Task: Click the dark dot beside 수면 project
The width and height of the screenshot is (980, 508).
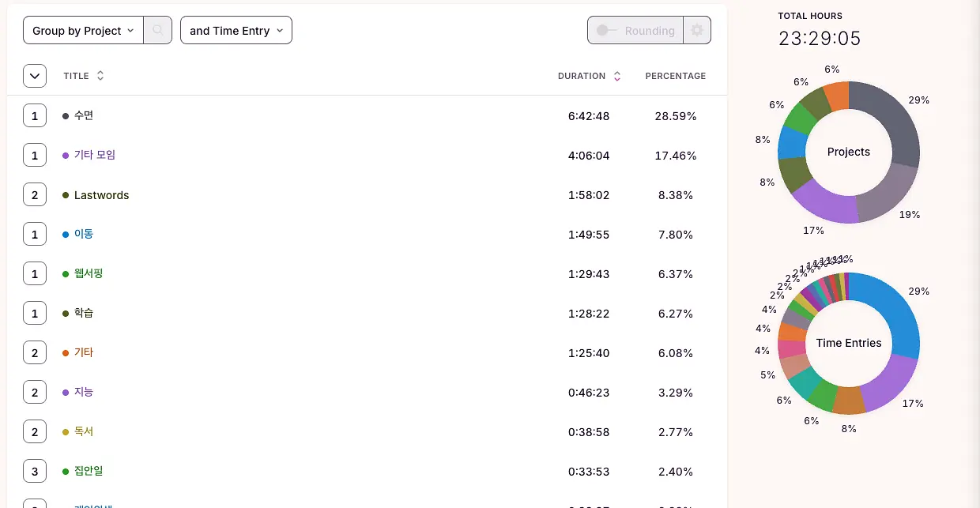Action: pyautogui.click(x=66, y=116)
